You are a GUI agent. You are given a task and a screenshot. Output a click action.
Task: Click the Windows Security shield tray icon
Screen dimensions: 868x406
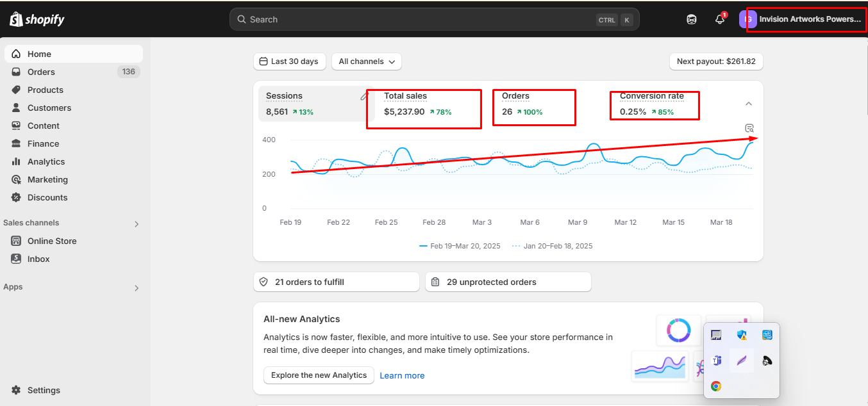click(x=742, y=335)
